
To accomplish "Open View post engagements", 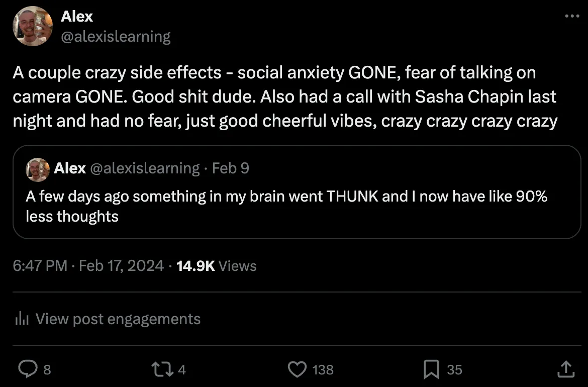I will click(118, 319).
